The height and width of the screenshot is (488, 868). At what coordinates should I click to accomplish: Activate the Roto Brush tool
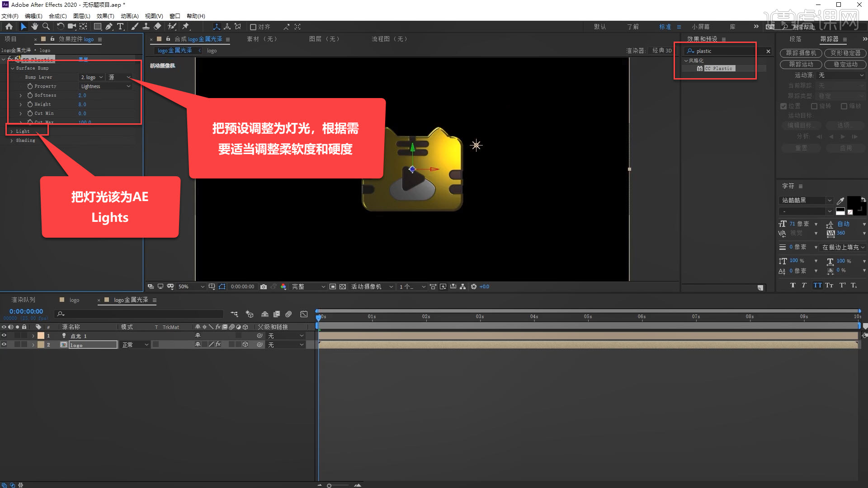(172, 27)
